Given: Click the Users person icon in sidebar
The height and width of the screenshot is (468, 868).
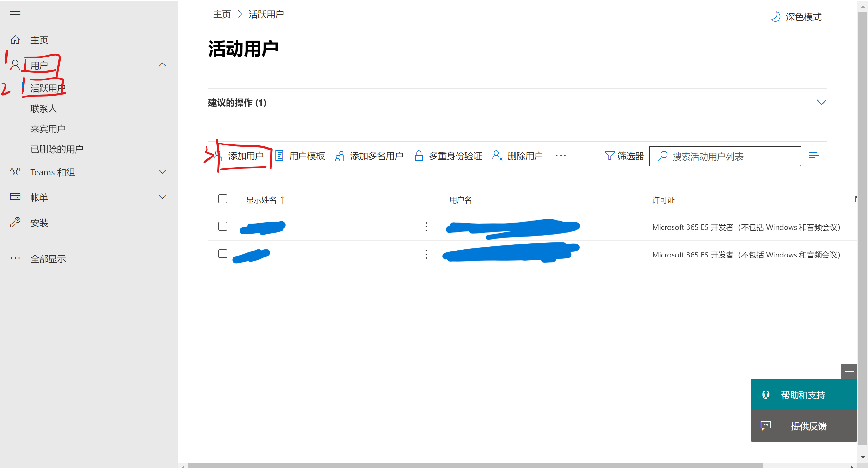Looking at the screenshot, I should pyautogui.click(x=15, y=65).
